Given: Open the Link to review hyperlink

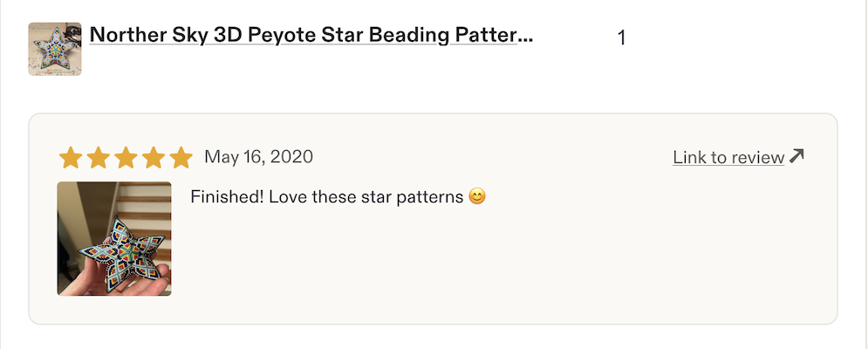Looking at the screenshot, I should tap(728, 158).
